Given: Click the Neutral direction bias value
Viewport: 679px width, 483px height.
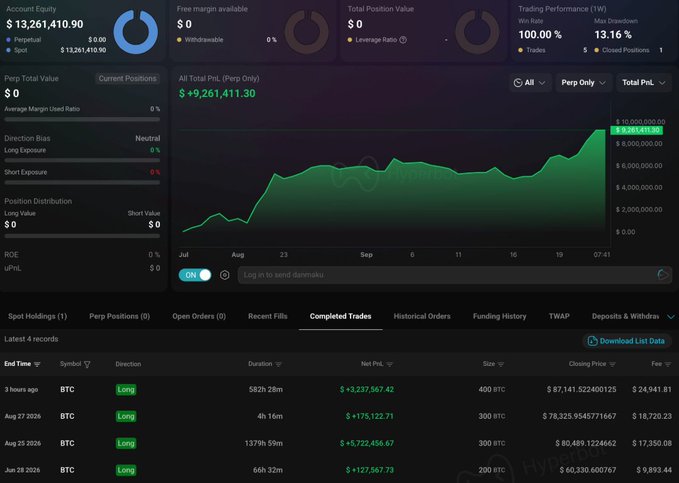Looking at the screenshot, I should (x=148, y=138).
